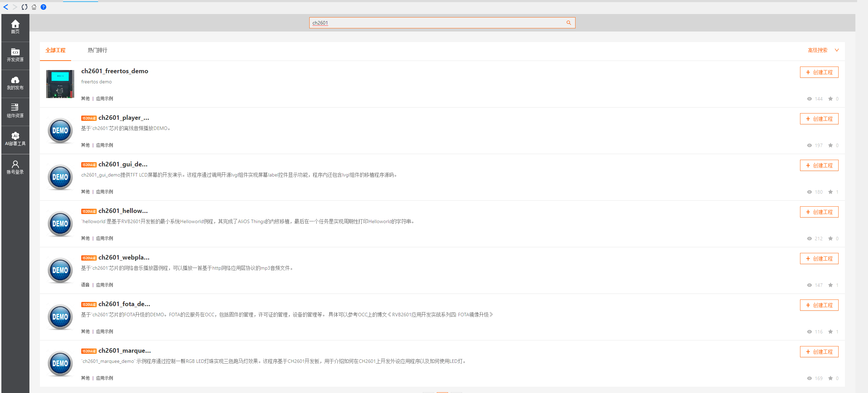The height and width of the screenshot is (393, 868).
Task: Star the ch2601_webplayer project
Action: click(830, 285)
